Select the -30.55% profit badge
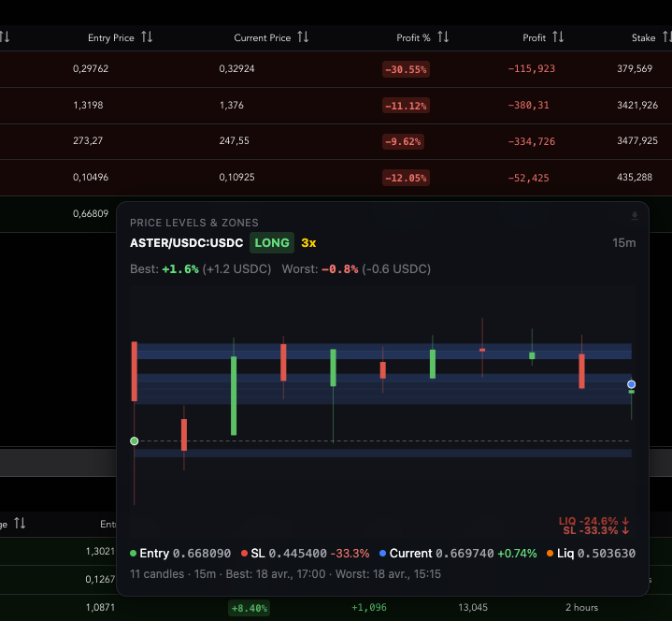The width and height of the screenshot is (672, 621). [x=406, y=69]
